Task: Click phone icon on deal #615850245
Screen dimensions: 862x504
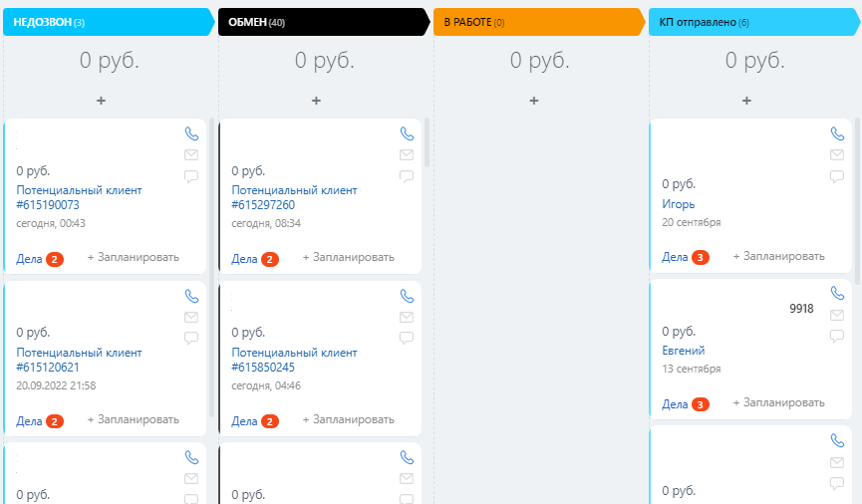Action: [407, 296]
